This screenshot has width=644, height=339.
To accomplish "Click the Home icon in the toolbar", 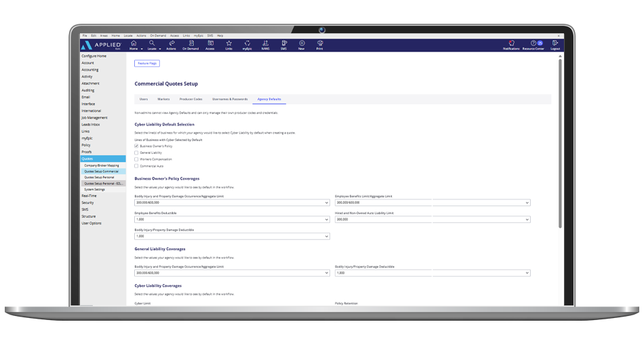I will click(134, 44).
